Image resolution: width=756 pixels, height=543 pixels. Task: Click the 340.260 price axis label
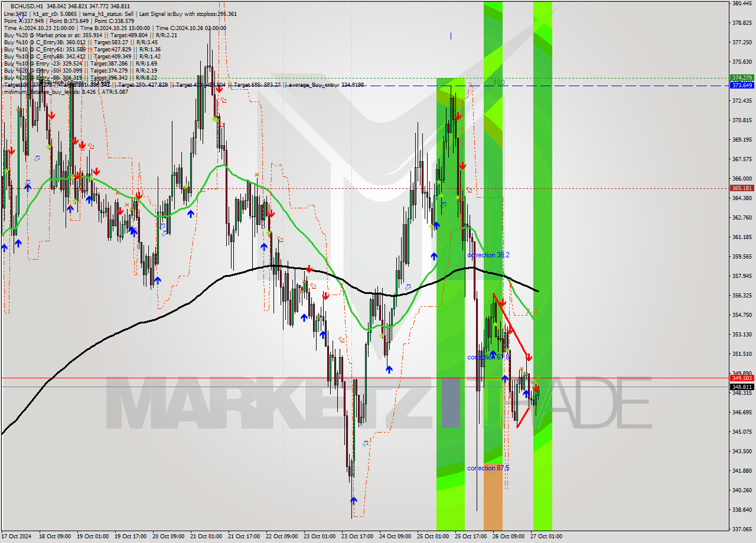point(742,490)
